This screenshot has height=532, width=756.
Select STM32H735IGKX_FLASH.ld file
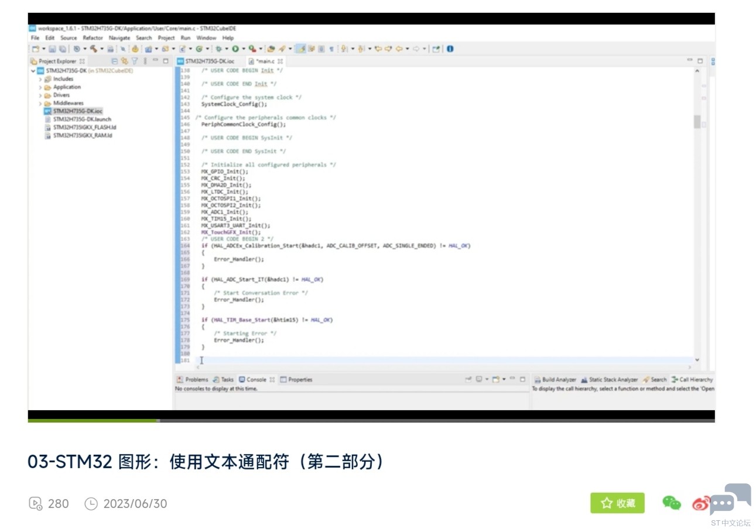(x=81, y=128)
